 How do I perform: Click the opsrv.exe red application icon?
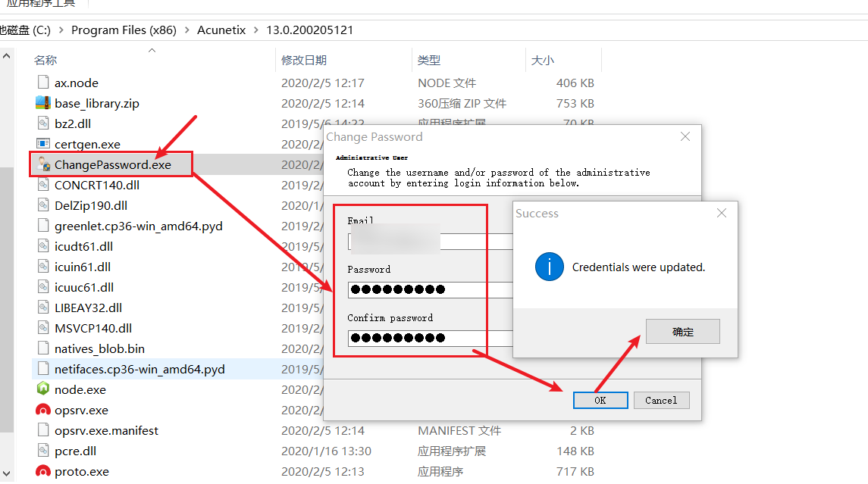tap(43, 410)
